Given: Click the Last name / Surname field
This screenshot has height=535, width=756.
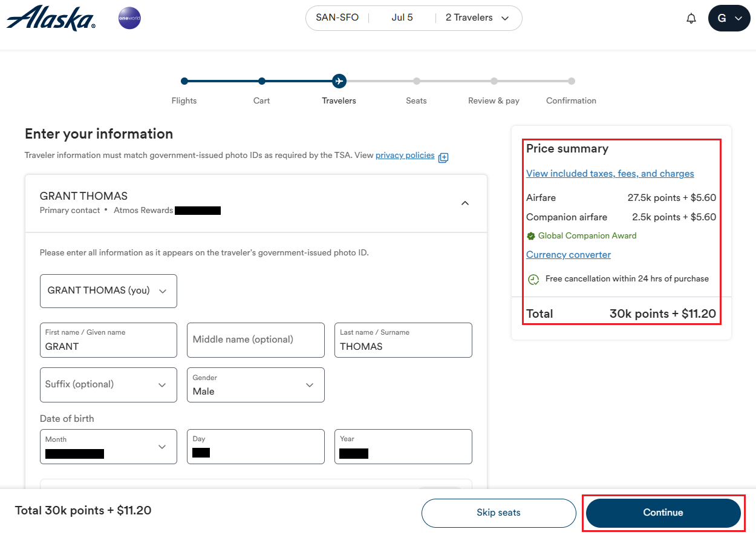Looking at the screenshot, I should tap(403, 340).
